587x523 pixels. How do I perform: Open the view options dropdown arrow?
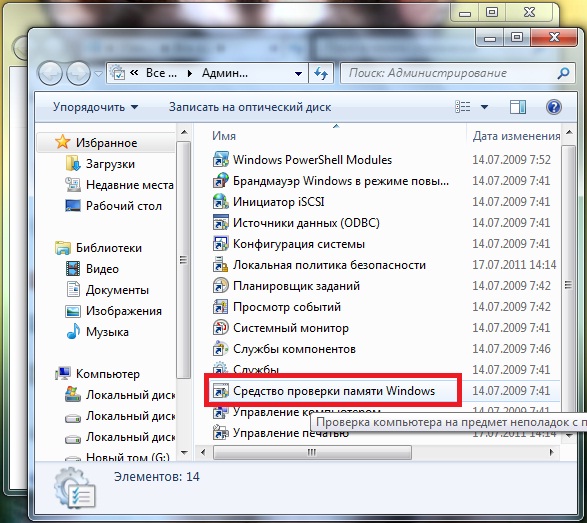(x=484, y=107)
